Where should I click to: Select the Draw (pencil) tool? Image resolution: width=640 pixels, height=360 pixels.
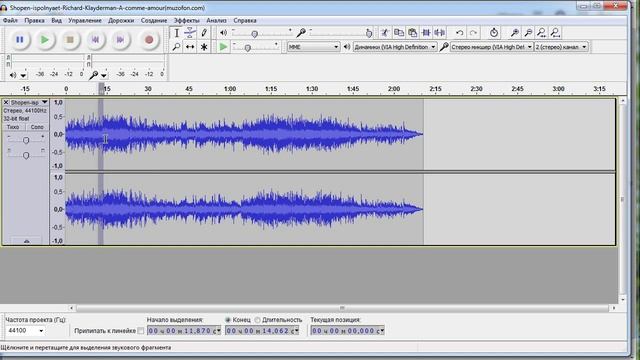click(204, 33)
